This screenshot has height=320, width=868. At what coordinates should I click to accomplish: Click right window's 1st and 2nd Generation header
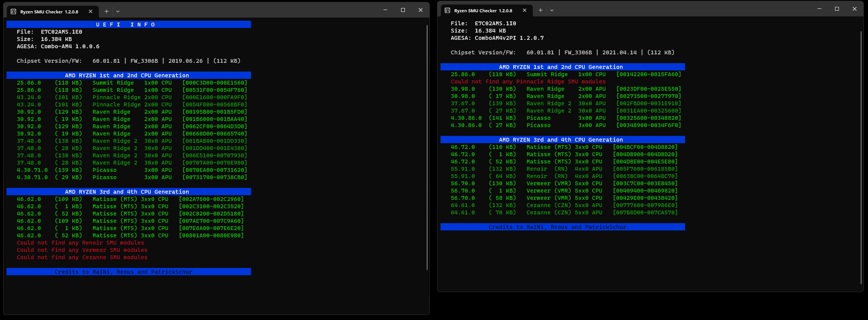click(x=563, y=67)
